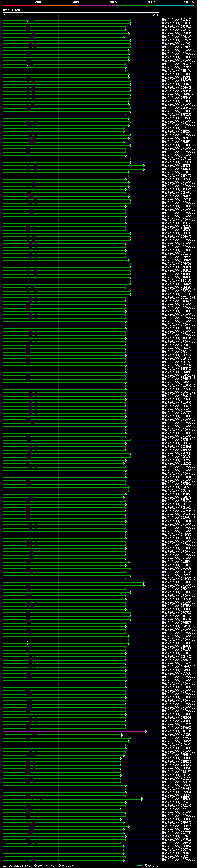Open hit UniRef100_B0XEW6

[177, 23]
